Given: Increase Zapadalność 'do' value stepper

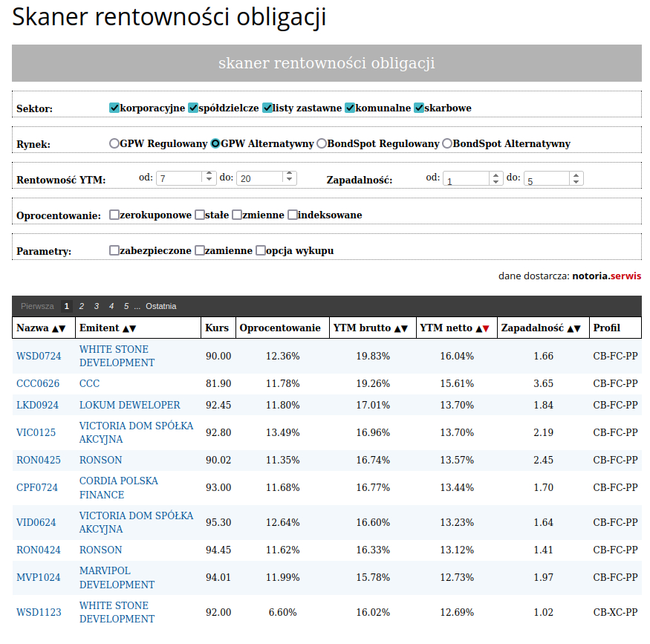Looking at the screenshot, I should [576, 175].
